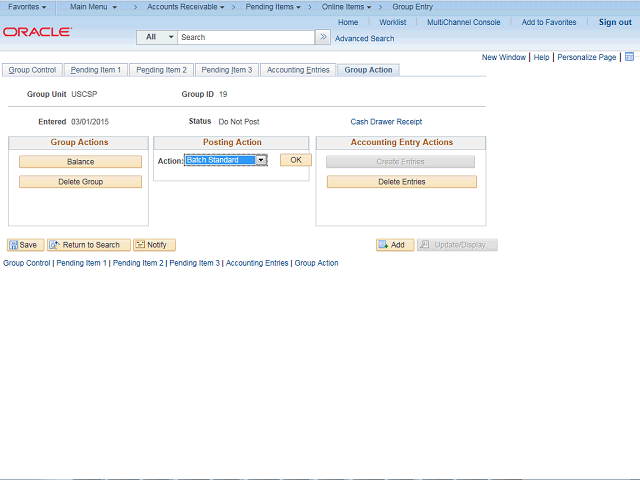Open the Favorites dropdown menu

click(x=27, y=7)
